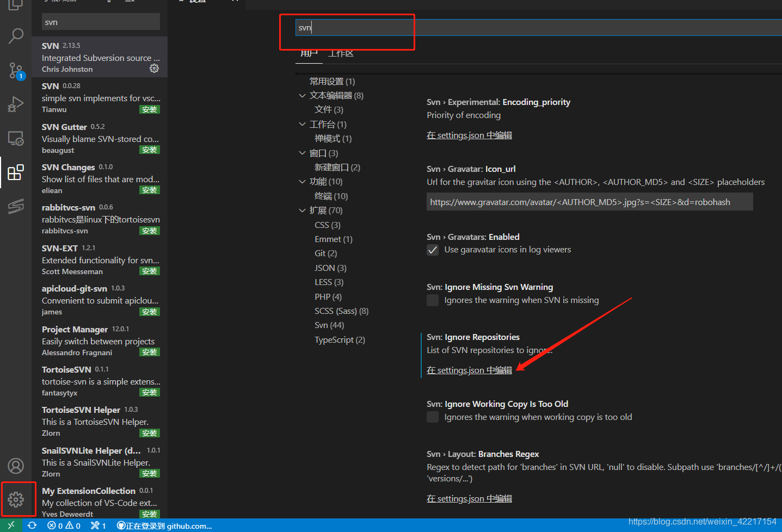
Task: Select JSON (3) in settings tree
Action: (330, 268)
